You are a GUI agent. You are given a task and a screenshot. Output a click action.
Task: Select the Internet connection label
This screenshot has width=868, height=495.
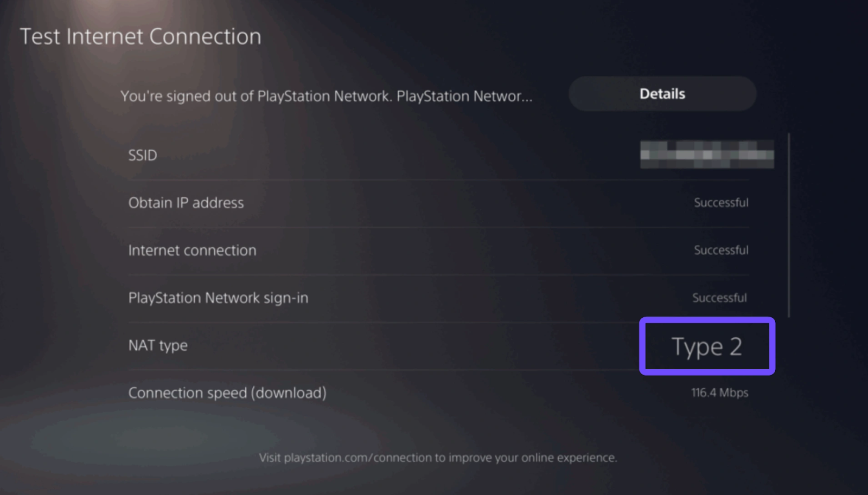point(192,250)
